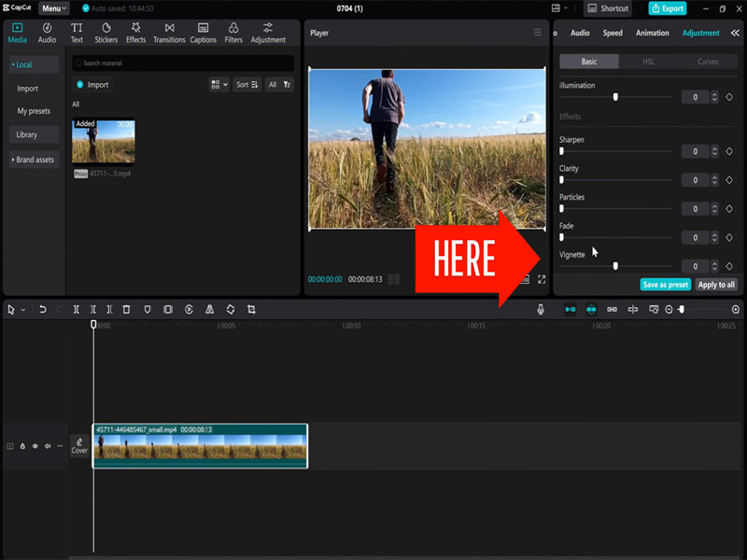
Task: Mute the video track audio
Action: 47,445
